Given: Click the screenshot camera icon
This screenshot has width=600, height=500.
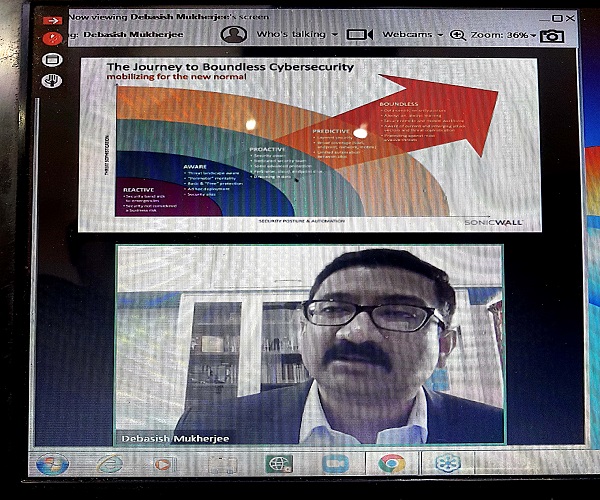Looking at the screenshot, I should [552, 36].
